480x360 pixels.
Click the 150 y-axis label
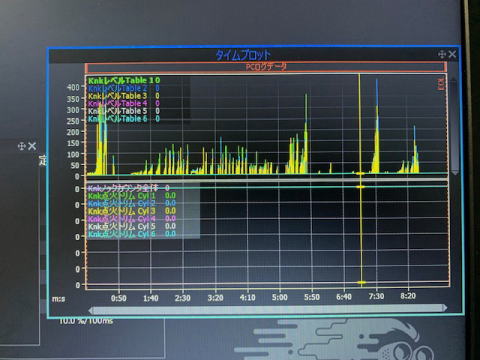tap(73, 143)
